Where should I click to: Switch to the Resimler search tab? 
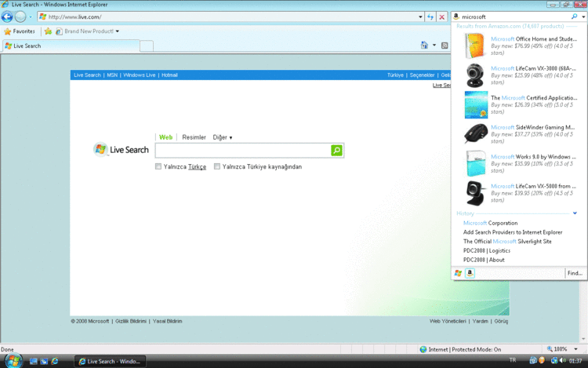[x=194, y=137]
